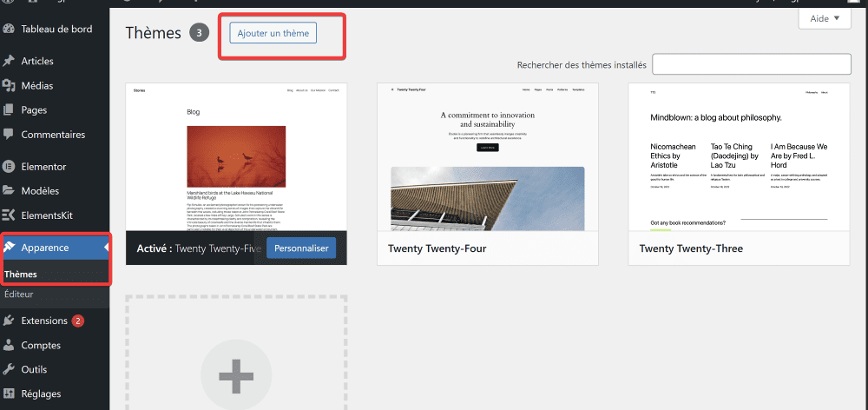This screenshot has height=410, width=868.
Task: Click the Twenty Twenty-Three theme name
Action: 691,248
